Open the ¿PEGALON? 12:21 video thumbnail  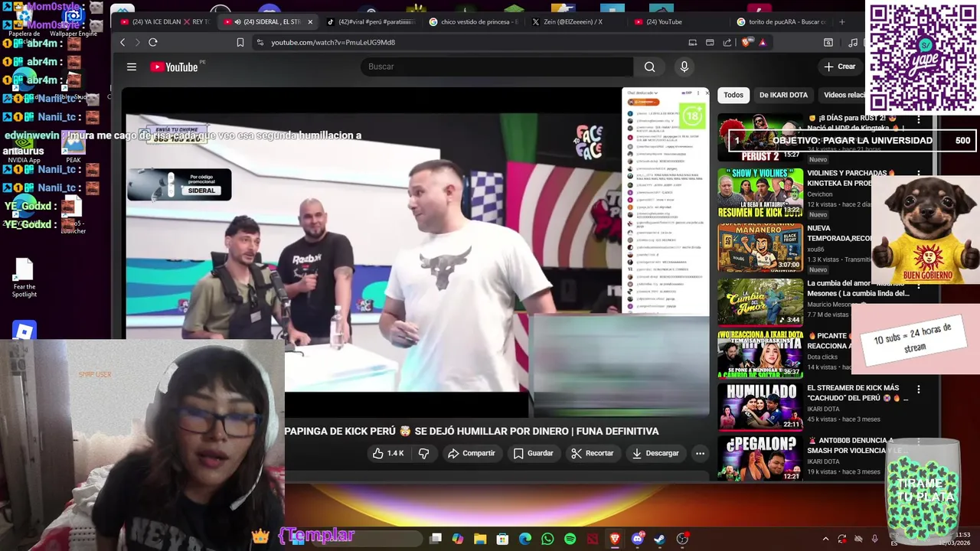pyautogui.click(x=760, y=458)
